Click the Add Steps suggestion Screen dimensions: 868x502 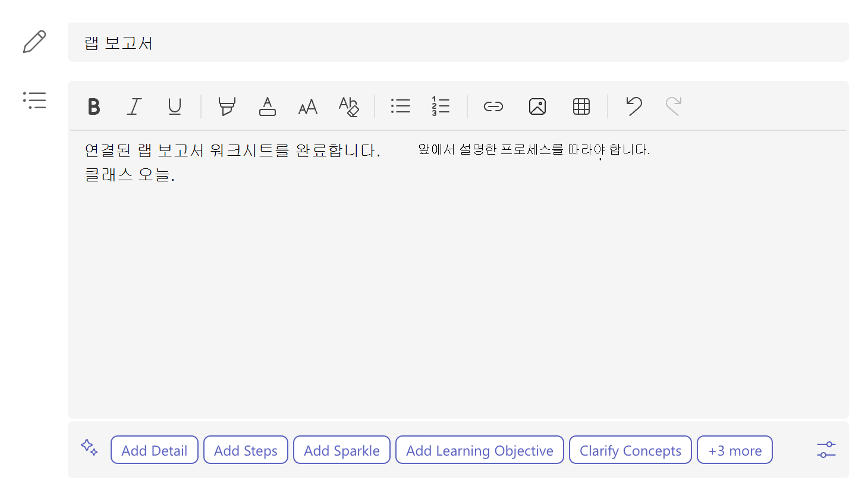[246, 450]
